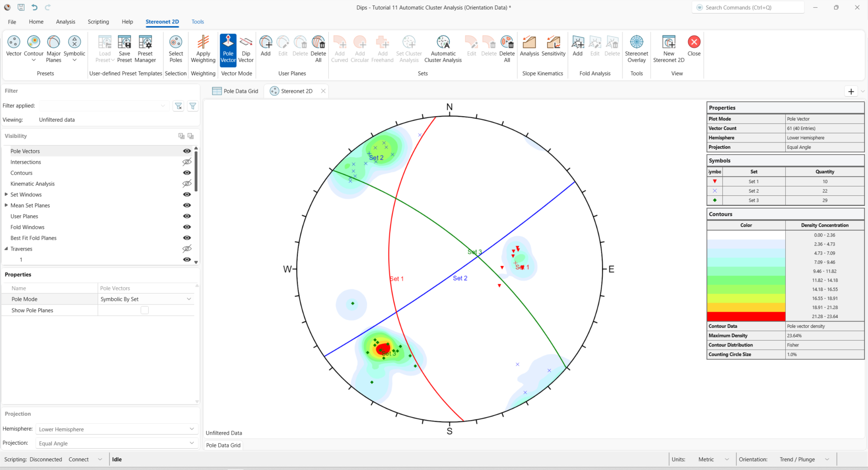This screenshot has width=868, height=470.
Task: Click the undo arrow in title bar
Action: click(34, 7)
